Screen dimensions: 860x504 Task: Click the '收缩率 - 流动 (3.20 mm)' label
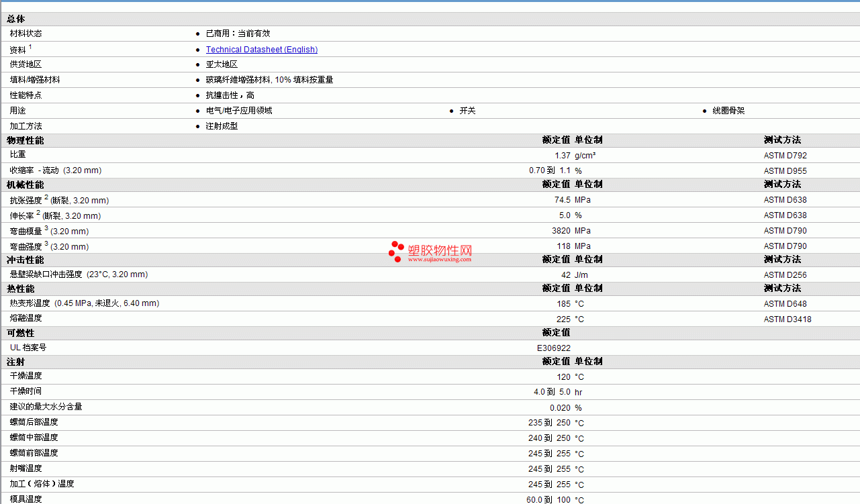[x=56, y=170]
